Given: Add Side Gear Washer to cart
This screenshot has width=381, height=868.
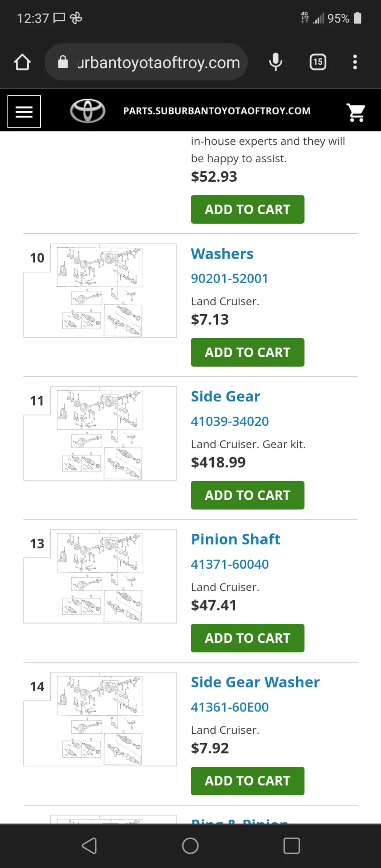Looking at the screenshot, I should point(247,781).
